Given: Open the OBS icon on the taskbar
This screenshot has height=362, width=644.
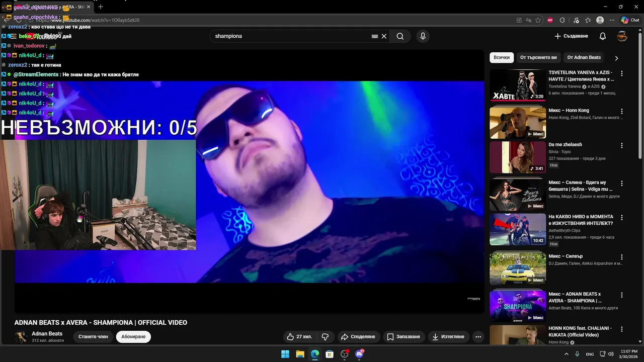Looking at the screenshot, I should click(x=344, y=354).
